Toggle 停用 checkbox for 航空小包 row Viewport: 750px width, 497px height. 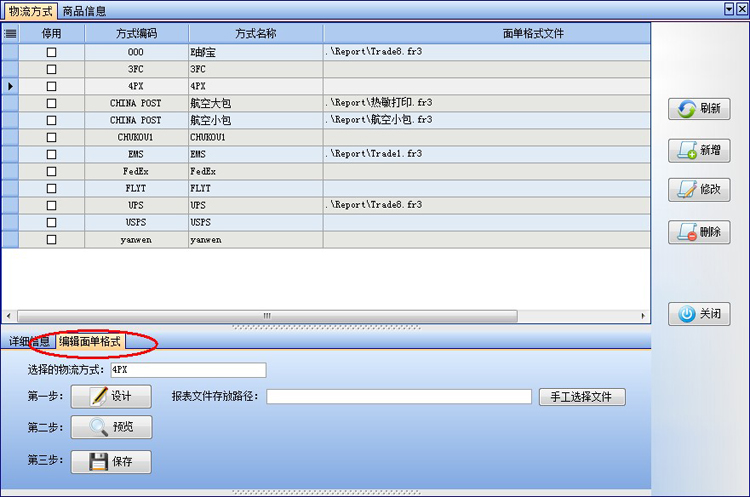coord(51,121)
